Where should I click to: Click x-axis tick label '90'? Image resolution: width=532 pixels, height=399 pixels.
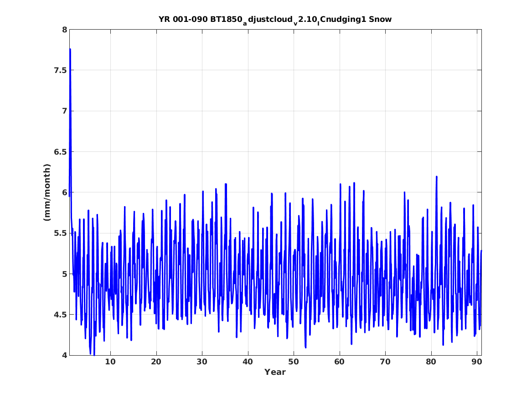pos(477,362)
